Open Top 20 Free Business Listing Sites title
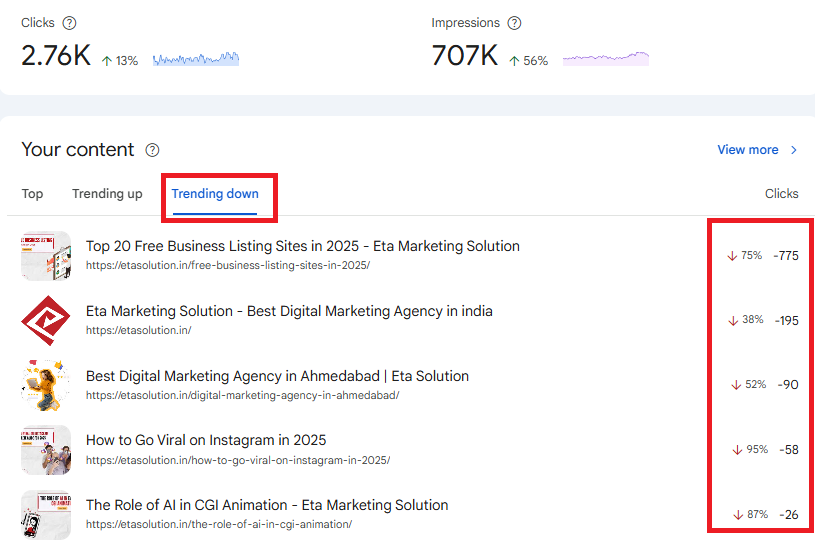 pos(303,246)
